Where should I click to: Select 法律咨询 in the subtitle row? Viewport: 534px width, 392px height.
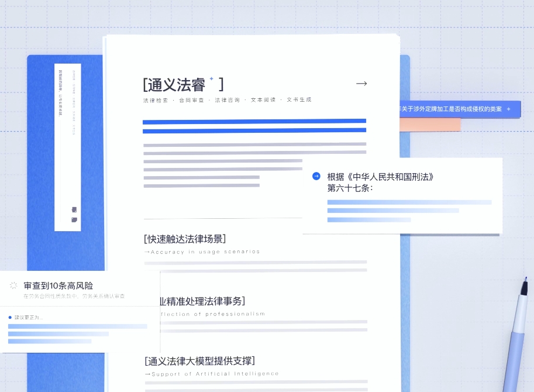pos(228,100)
